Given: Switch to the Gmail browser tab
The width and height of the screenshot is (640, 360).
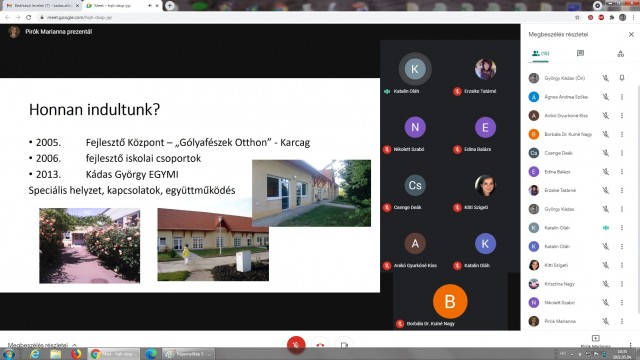Looking at the screenshot, I should [42, 6].
